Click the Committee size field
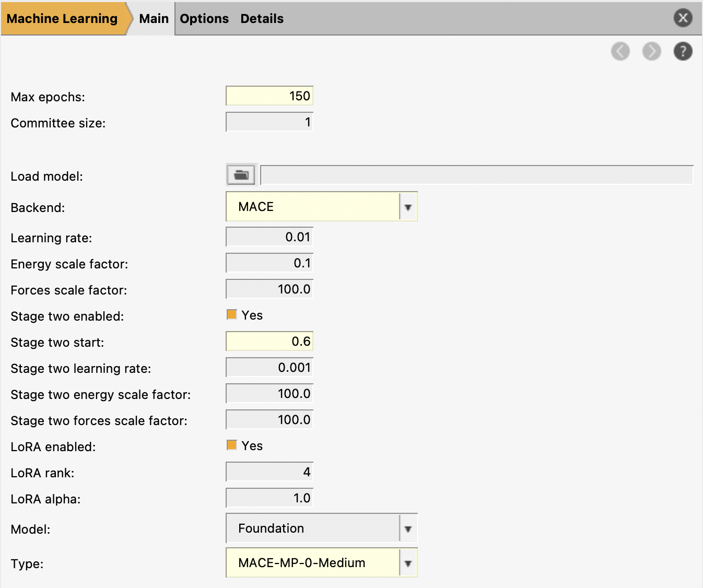Viewport: 703px width, 588px height. click(x=270, y=122)
